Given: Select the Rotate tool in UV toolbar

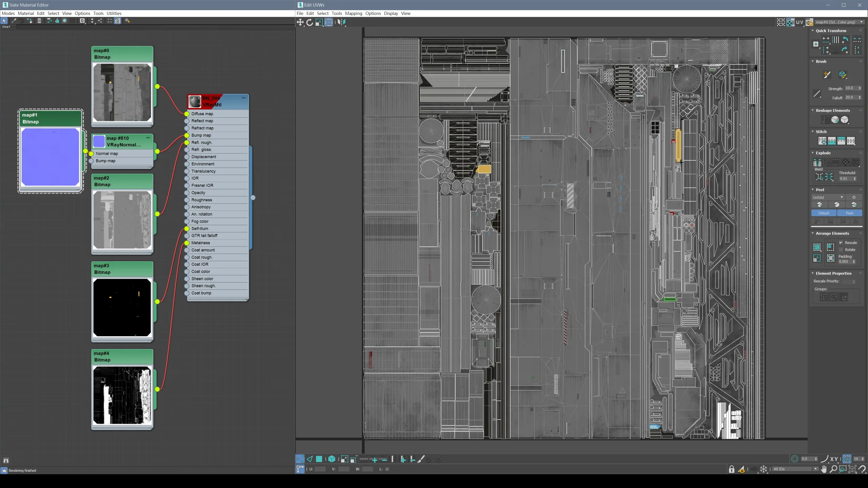Looking at the screenshot, I should [x=310, y=22].
